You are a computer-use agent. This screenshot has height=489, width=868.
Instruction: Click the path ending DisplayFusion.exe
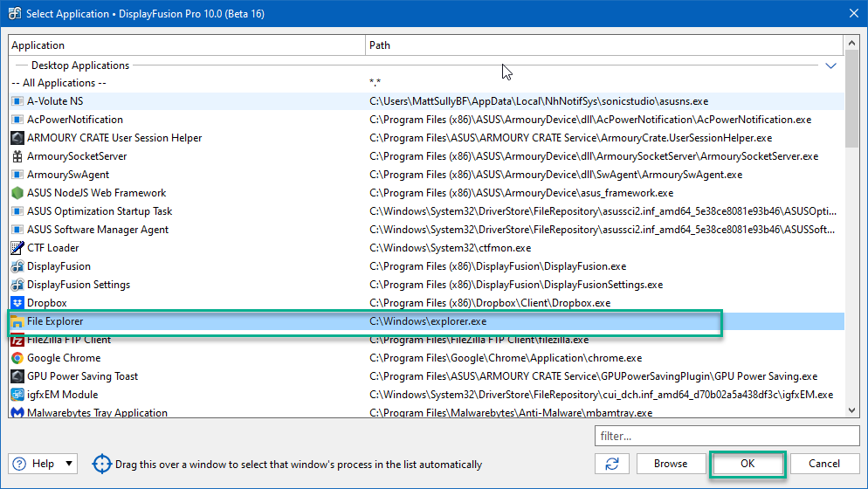498,266
